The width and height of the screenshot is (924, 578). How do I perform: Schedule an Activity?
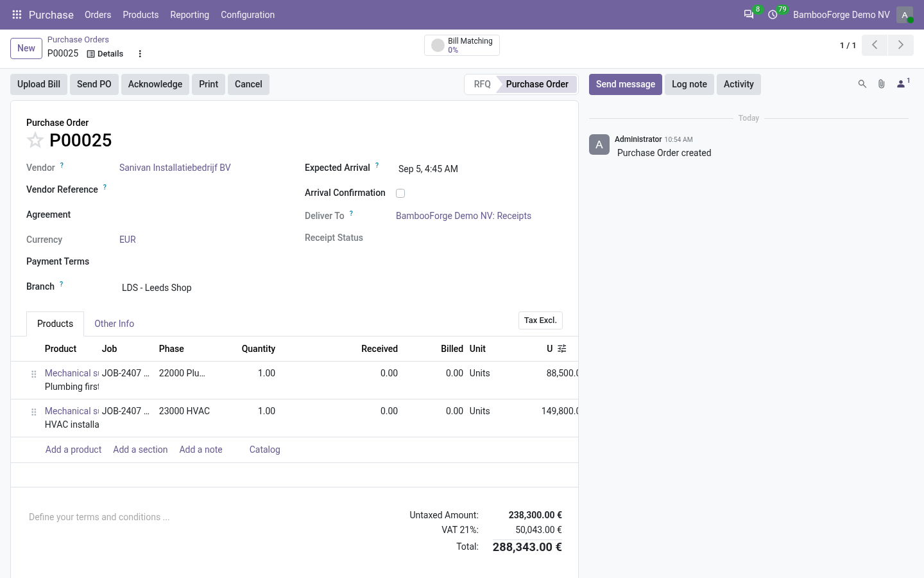tap(739, 84)
